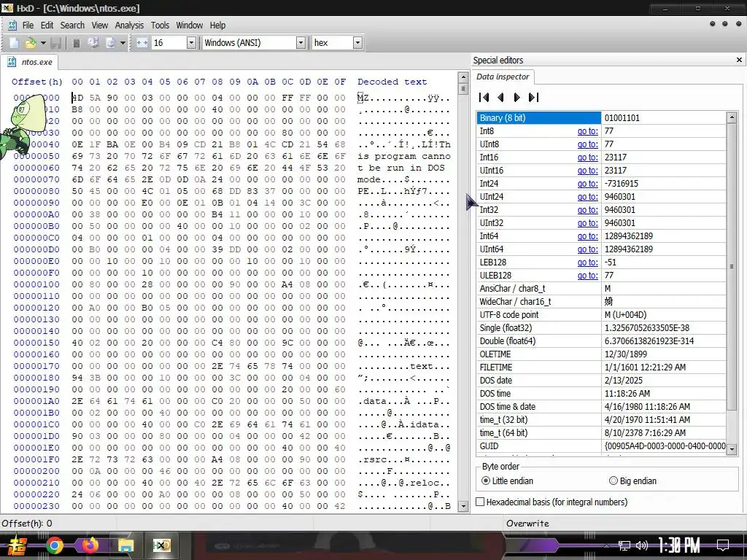Click go to link for UInt16

point(587,171)
